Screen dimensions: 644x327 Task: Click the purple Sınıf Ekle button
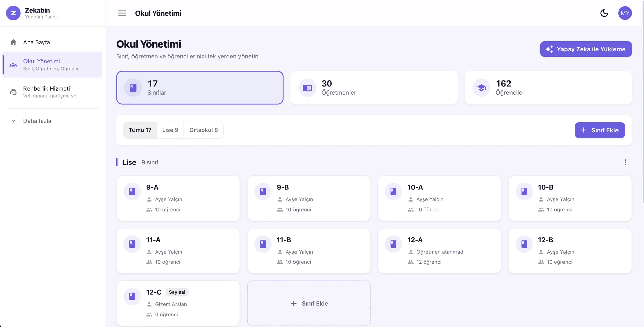coord(599,130)
